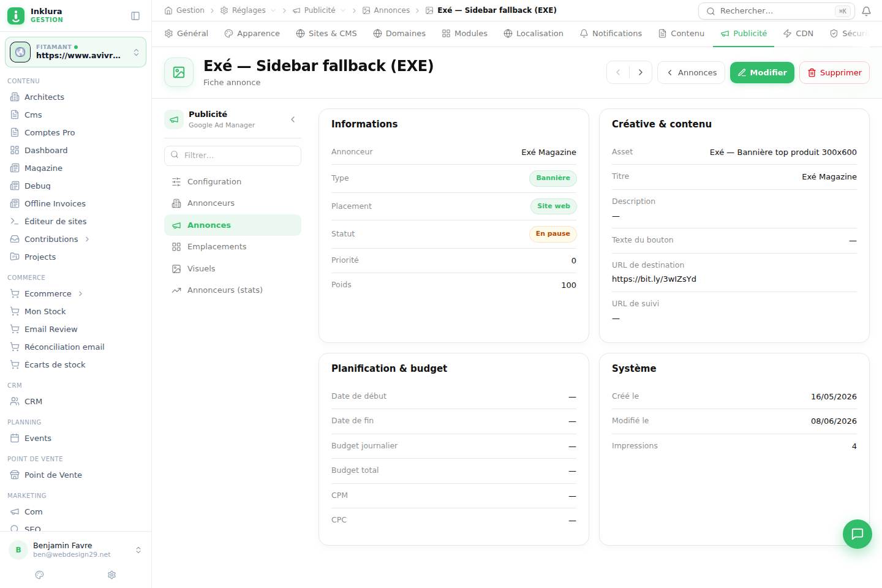Collapse the Publicité side panel chevron
This screenshot has width=882, height=588.
click(x=293, y=119)
